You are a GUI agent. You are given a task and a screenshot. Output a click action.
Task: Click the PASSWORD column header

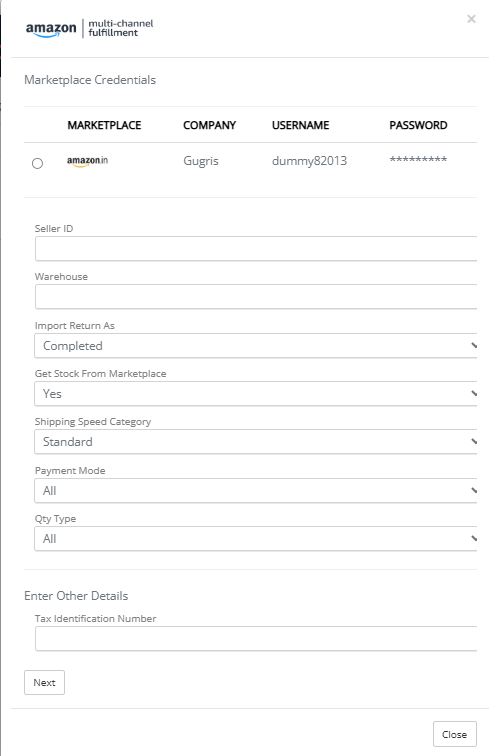[x=418, y=125]
